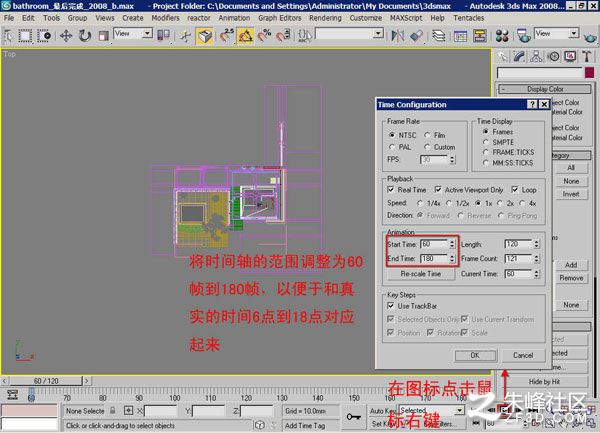Screen dimensions: 600x434
Task: Click the Start Time input field
Action: 434,244
